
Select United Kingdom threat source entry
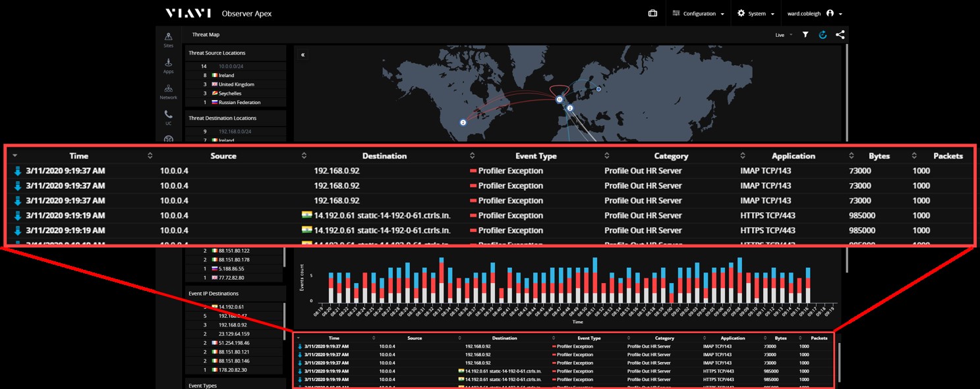236,85
